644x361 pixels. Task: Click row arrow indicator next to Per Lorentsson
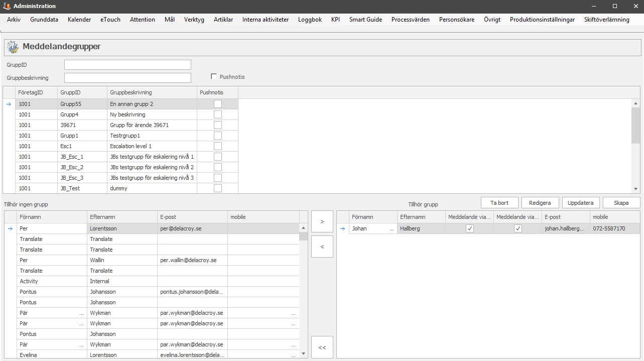(x=10, y=228)
